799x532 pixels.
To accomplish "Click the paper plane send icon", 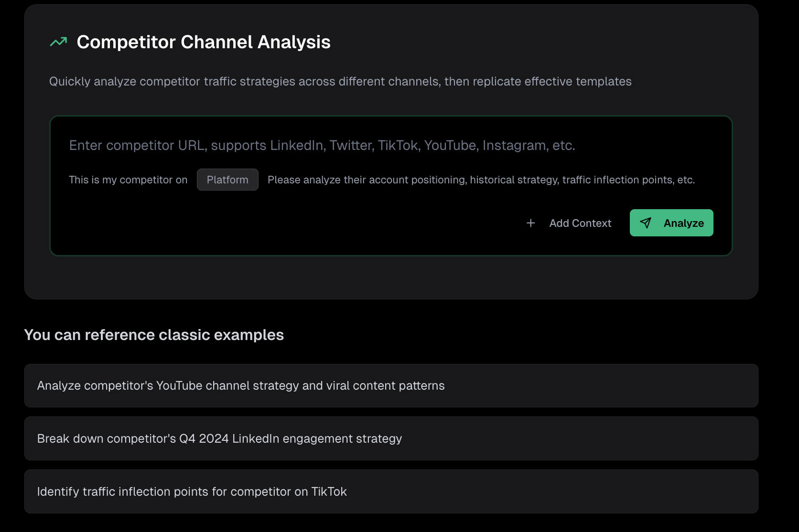I will point(646,223).
